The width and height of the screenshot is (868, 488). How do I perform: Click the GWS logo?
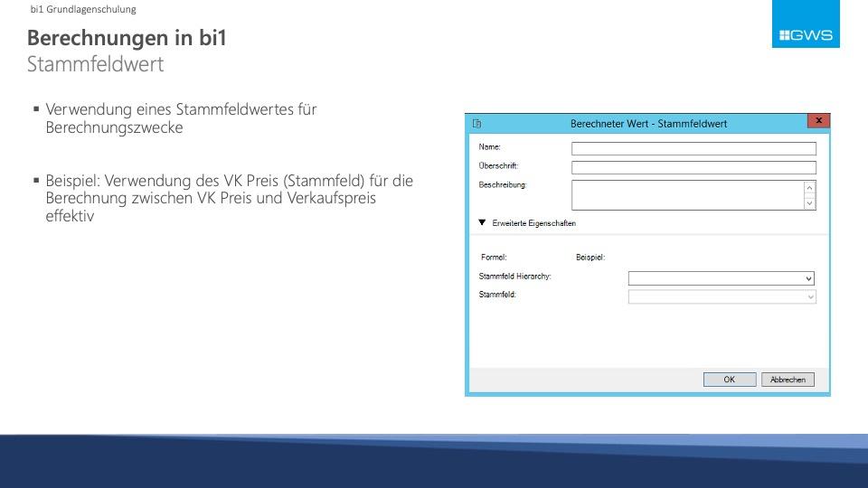806,23
